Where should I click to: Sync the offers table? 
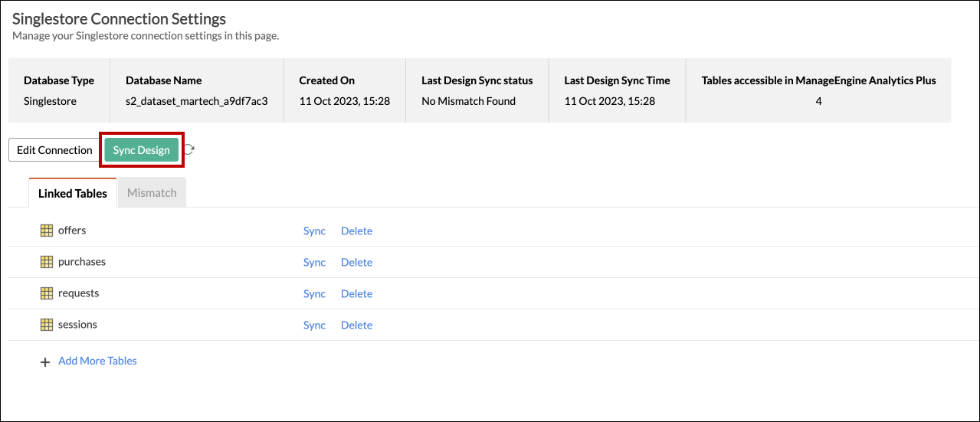point(314,231)
